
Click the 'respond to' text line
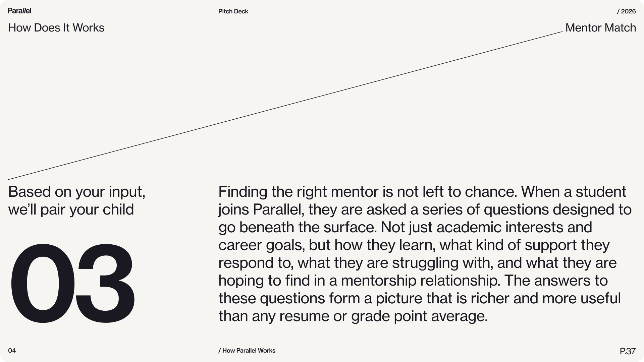click(417, 263)
